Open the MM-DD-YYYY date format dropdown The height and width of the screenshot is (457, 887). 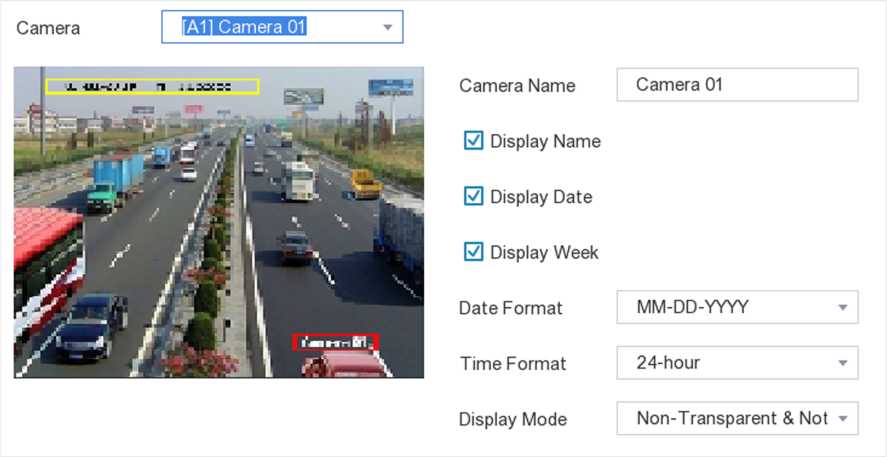tap(725, 307)
